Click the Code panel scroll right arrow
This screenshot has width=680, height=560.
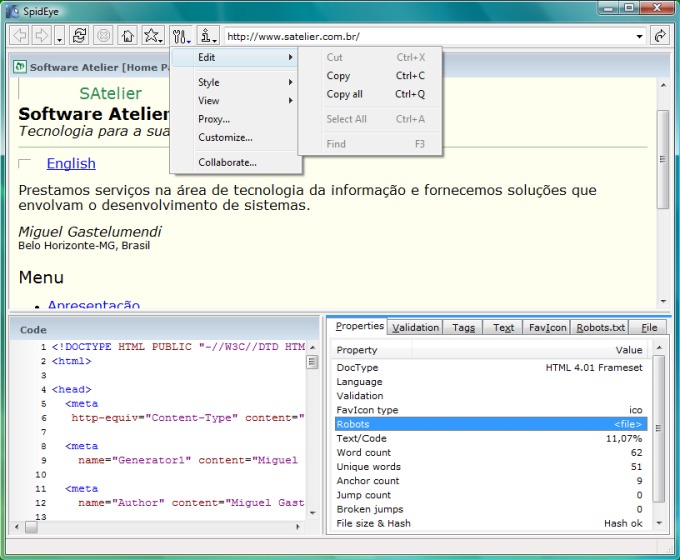pyautogui.click(x=298, y=527)
